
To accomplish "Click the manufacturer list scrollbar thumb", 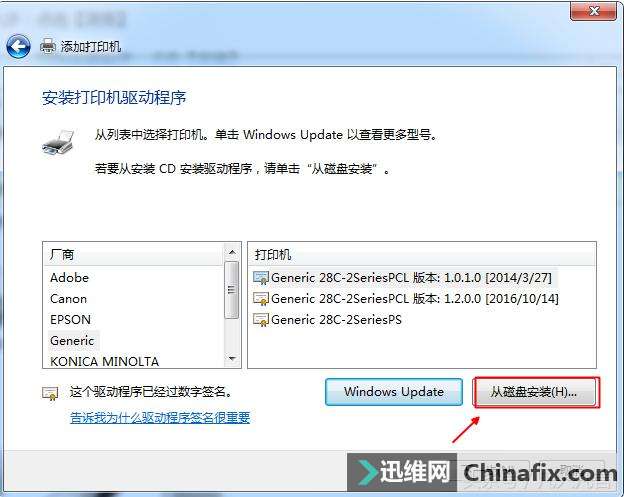I will click(232, 290).
